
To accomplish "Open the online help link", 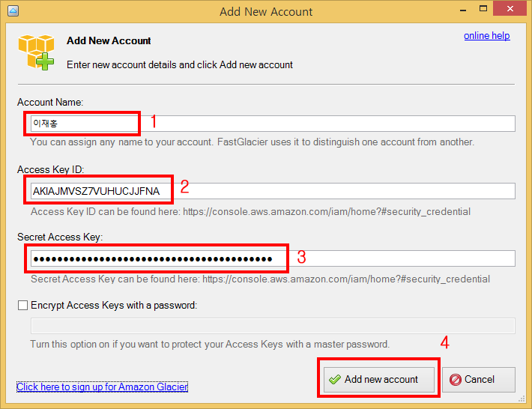I will (486, 36).
